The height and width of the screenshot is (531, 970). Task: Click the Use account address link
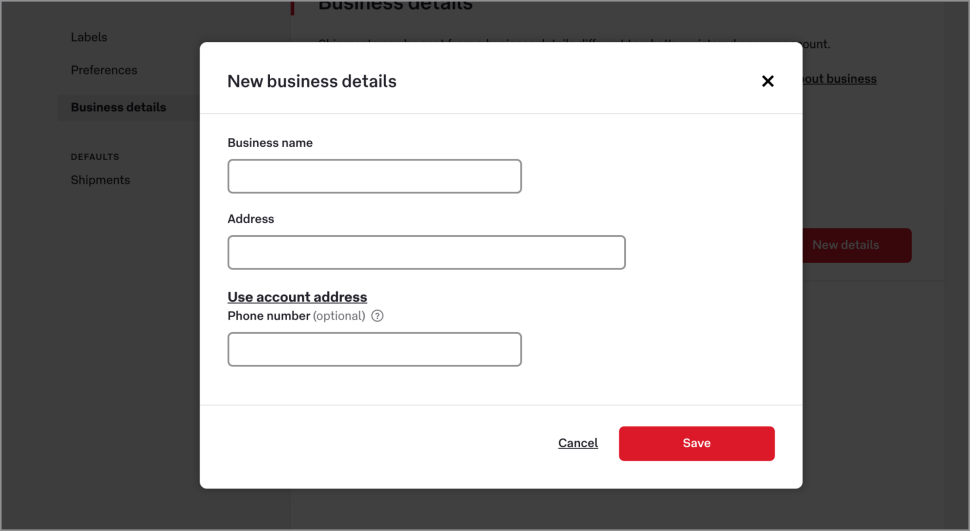tap(297, 297)
